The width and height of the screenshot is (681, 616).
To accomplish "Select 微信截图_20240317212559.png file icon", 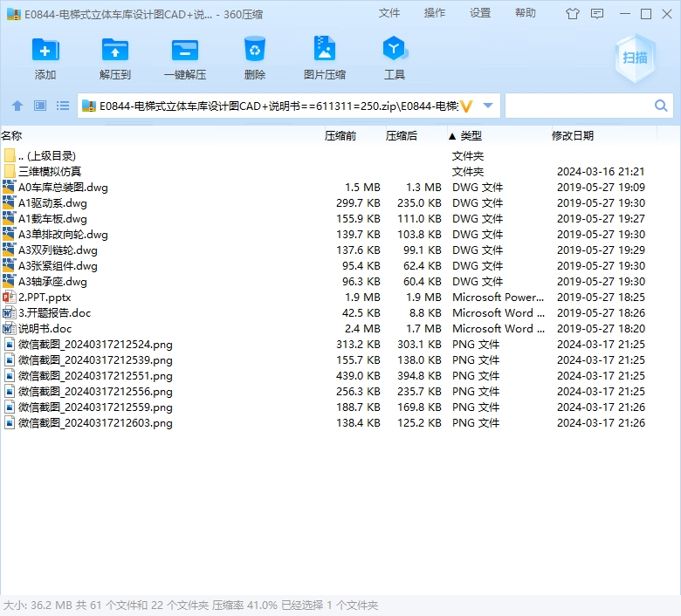I will [x=9, y=407].
